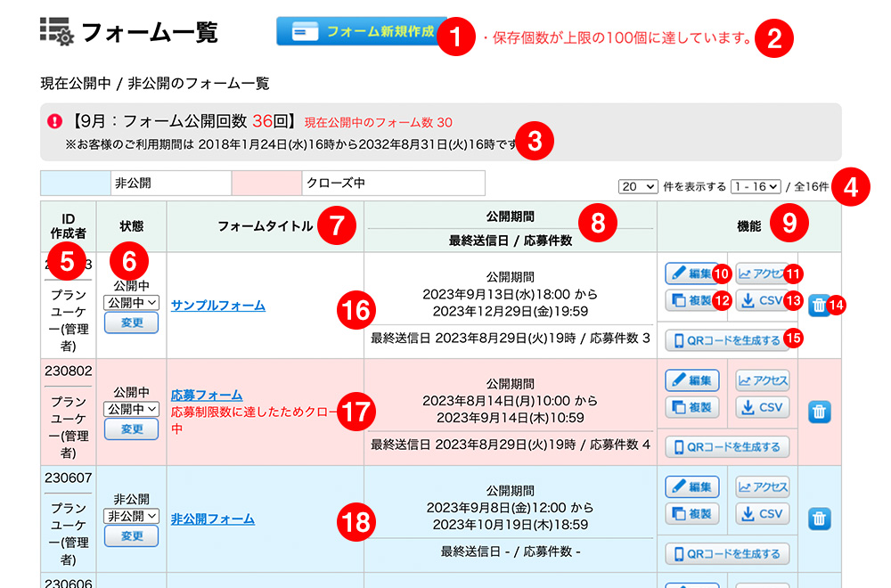Open the サンプルフォーム link
The height and width of the screenshot is (588, 891).
(218, 306)
